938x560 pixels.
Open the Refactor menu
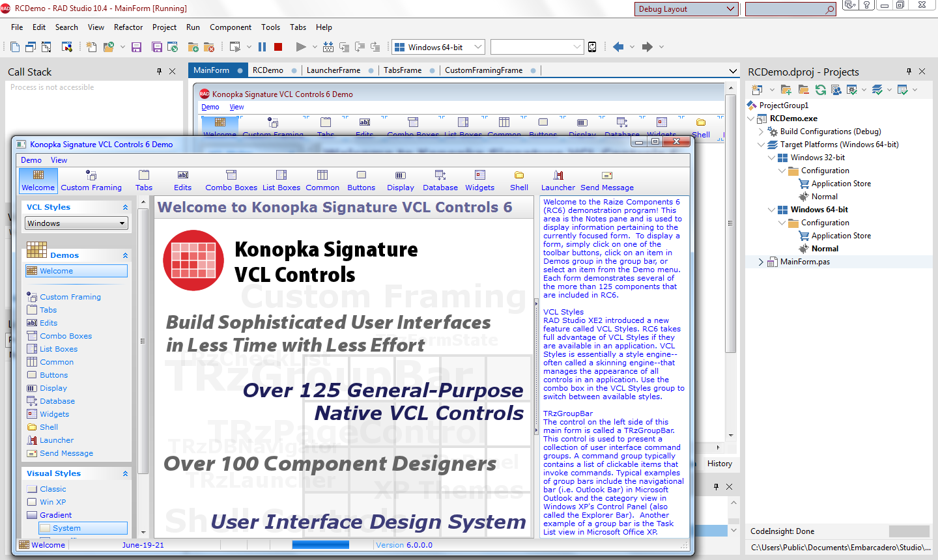pyautogui.click(x=128, y=27)
